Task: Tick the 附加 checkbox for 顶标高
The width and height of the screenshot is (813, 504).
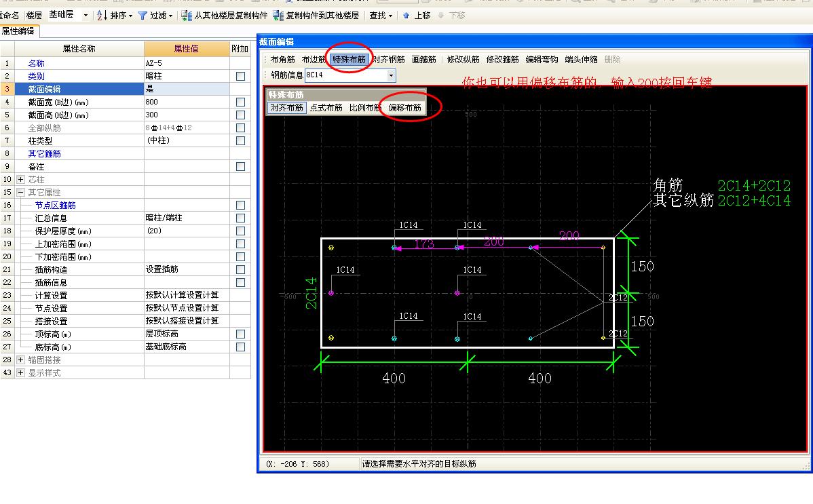Action: pyautogui.click(x=241, y=334)
